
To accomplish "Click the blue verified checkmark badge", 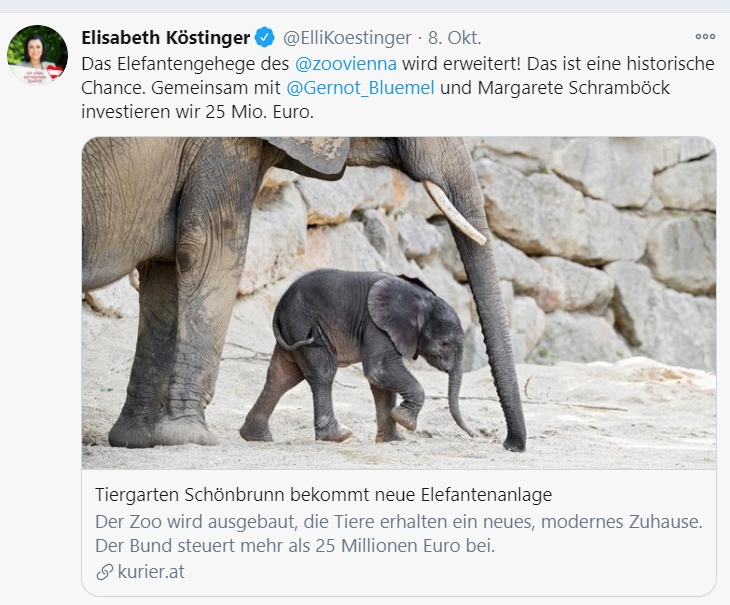I will 264,38.
